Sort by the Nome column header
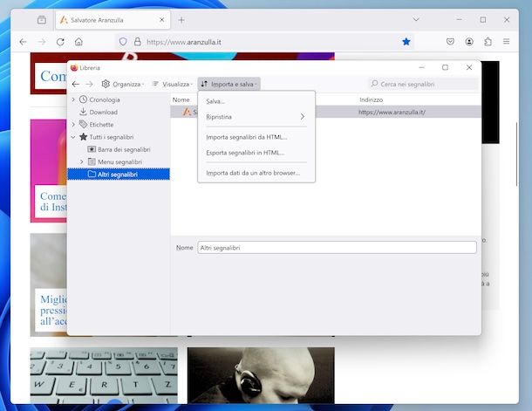This screenshot has width=532, height=411. click(x=181, y=99)
